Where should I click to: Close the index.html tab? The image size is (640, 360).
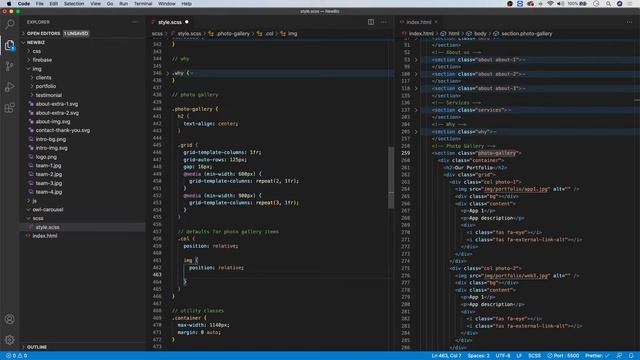point(436,22)
